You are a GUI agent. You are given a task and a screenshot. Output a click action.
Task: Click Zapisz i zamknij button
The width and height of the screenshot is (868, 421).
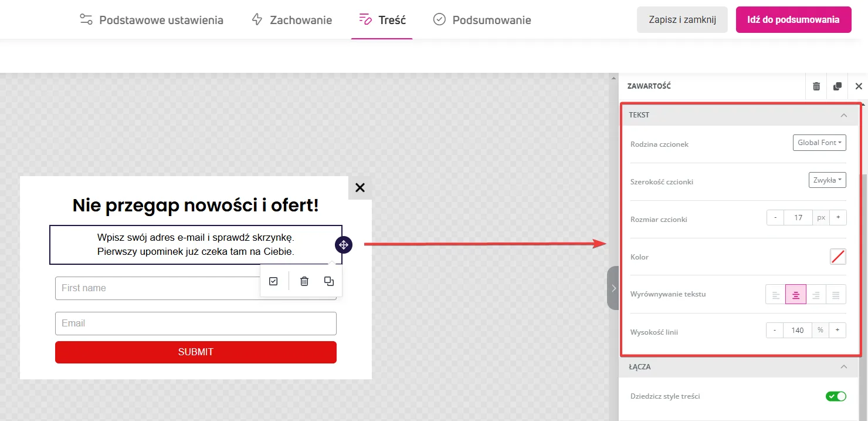[x=682, y=20]
